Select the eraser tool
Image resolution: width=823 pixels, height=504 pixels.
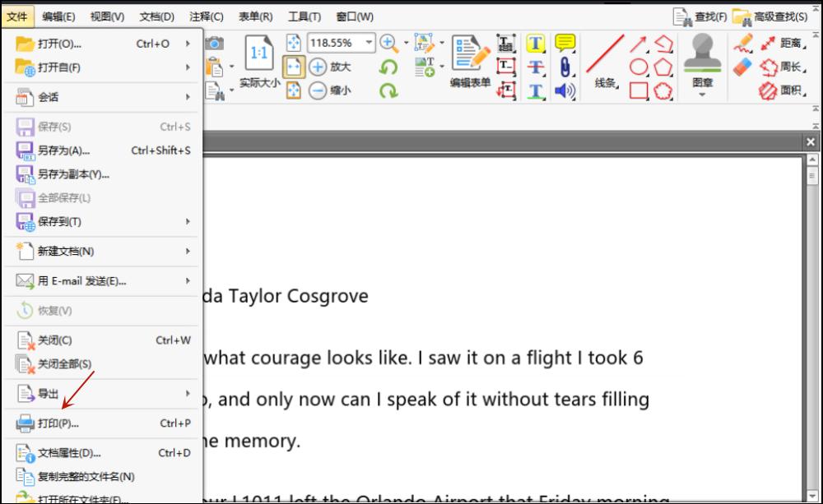point(742,67)
